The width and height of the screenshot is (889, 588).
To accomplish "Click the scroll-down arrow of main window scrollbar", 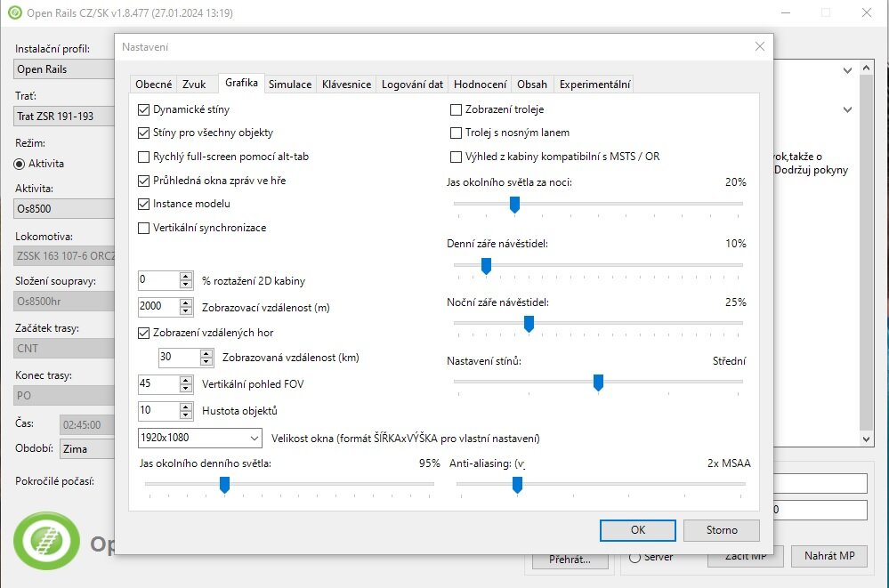I will click(866, 439).
